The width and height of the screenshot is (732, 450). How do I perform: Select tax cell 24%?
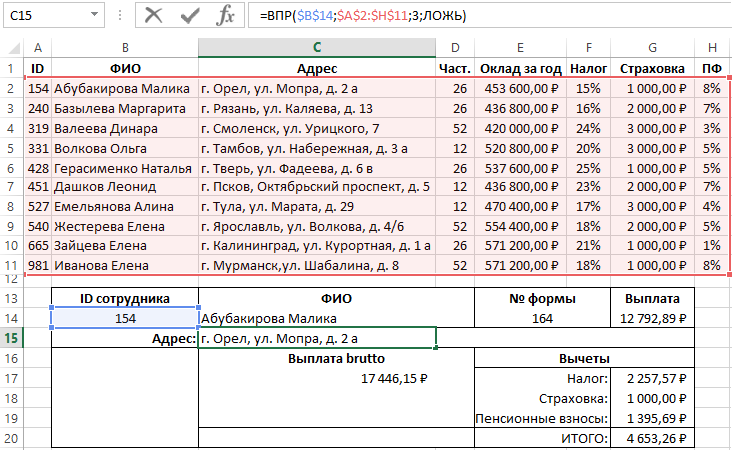[589, 128]
